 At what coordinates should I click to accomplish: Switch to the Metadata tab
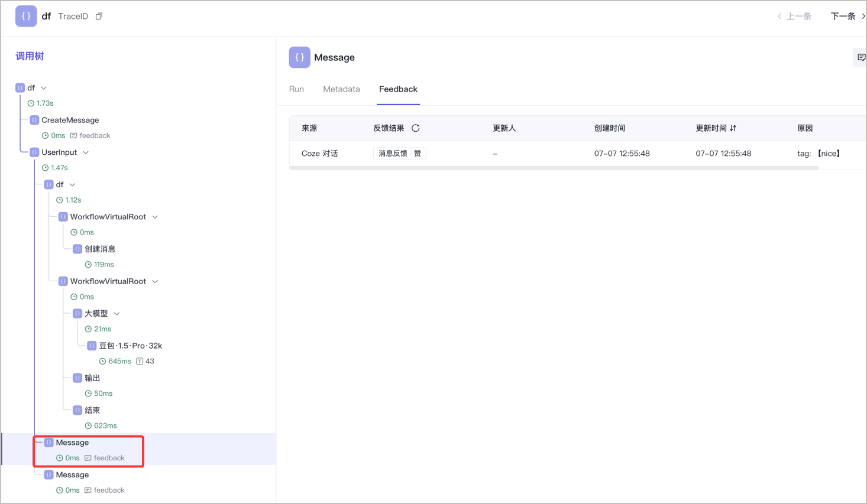click(341, 89)
